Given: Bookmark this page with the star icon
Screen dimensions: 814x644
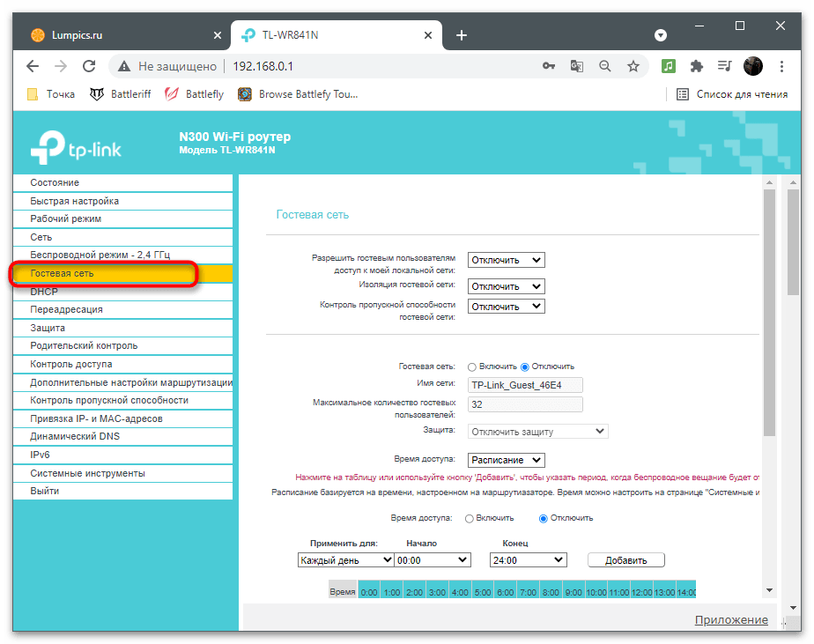Looking at the screenshot, I should tap(633, 66).
